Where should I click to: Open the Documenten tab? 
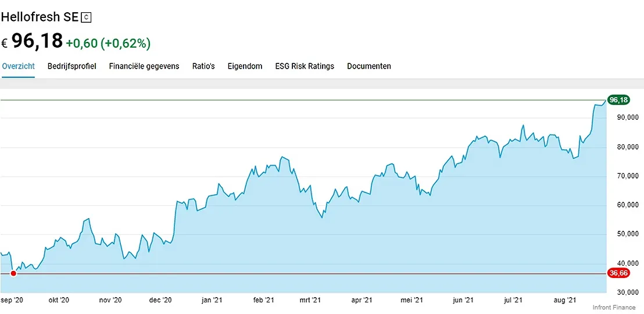[x=369, y=66]
